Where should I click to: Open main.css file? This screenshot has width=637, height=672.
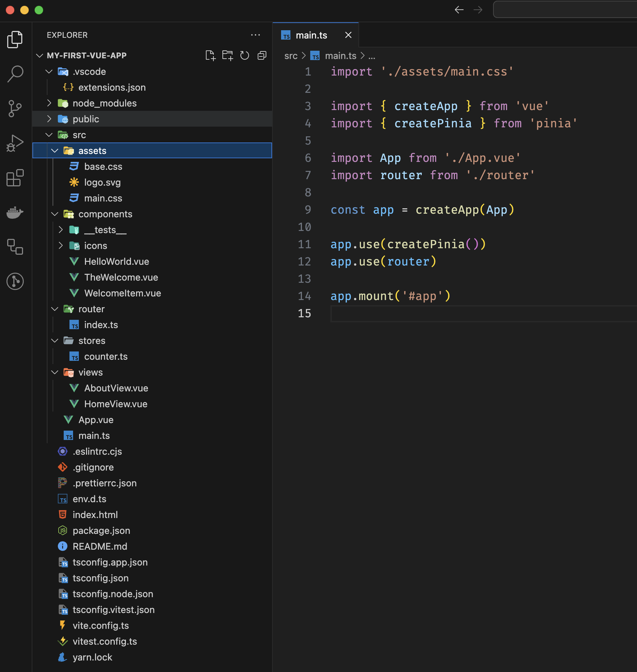point(152,198)
